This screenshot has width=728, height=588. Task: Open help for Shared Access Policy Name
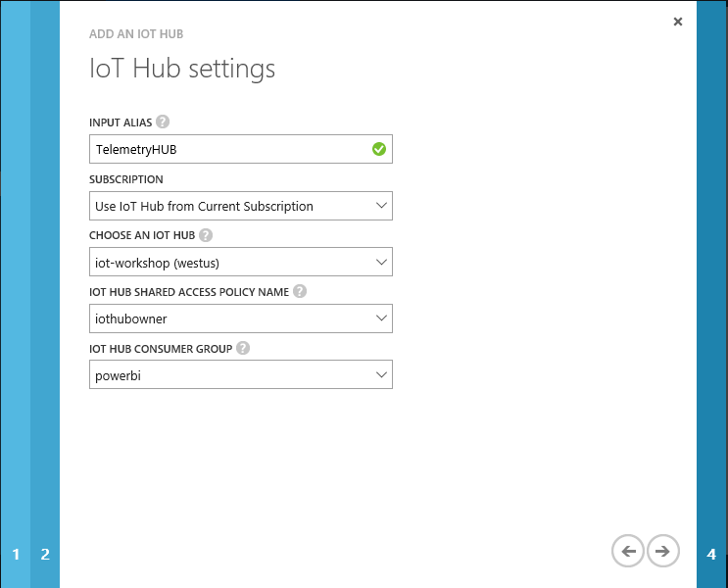click(x=300, y=292)
